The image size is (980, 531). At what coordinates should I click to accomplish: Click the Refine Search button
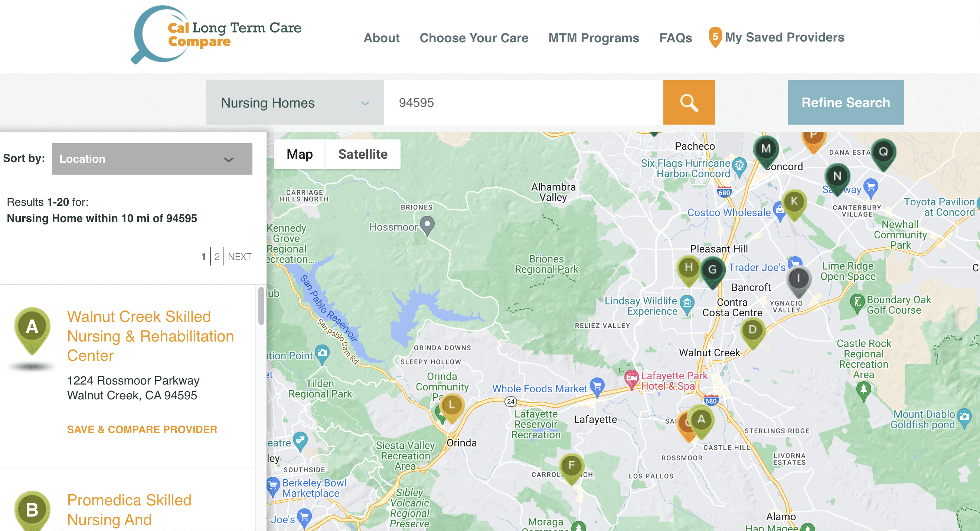(845, 102)
